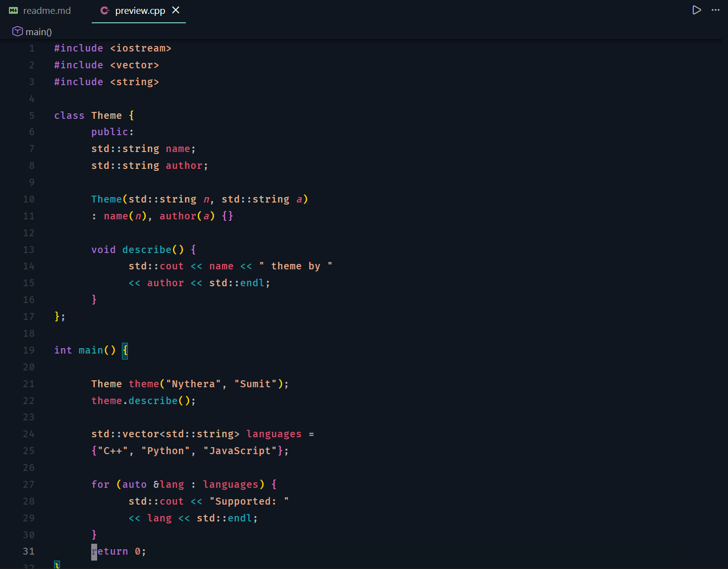Place cursor on the string "Nythera"
This screenshot has width=728, height=569.
192,383
